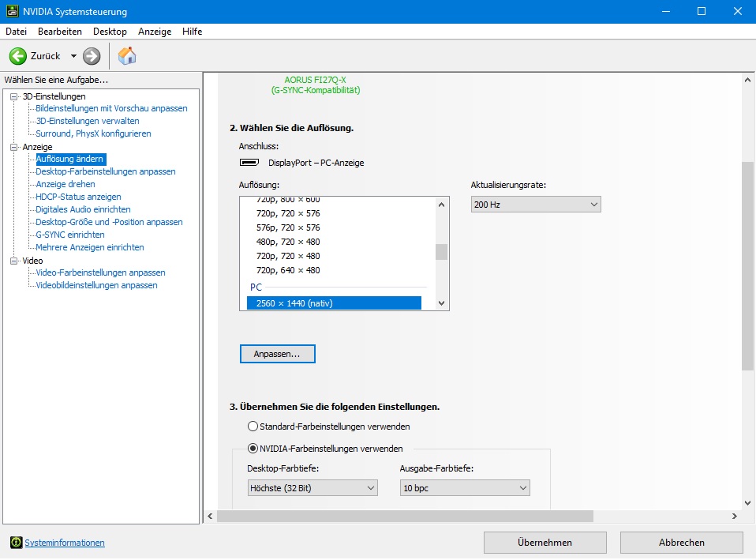
Task: Click the DisplayPort connector icon
Action: click(x=249, y=163)
